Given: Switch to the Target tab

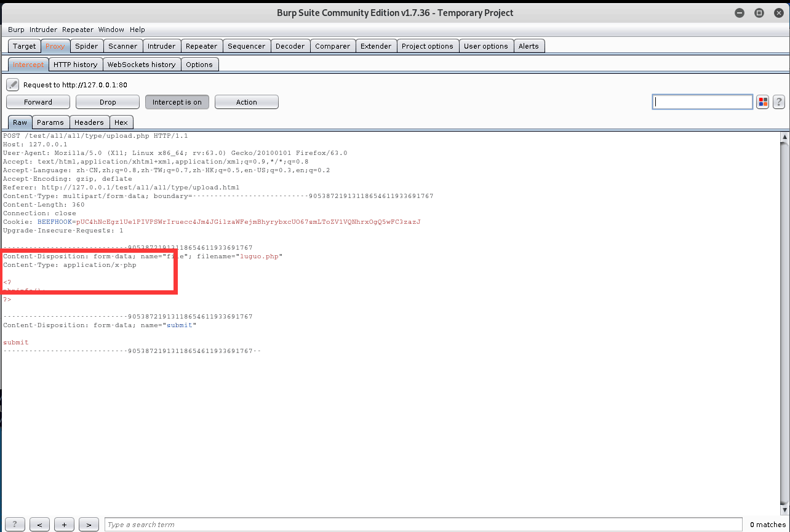Looking at the screenshot, I should tap(25, 46).
